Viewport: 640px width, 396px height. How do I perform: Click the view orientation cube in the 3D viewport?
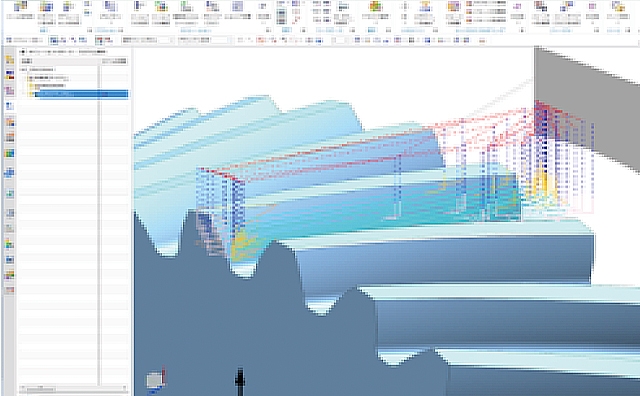[156, 380]
